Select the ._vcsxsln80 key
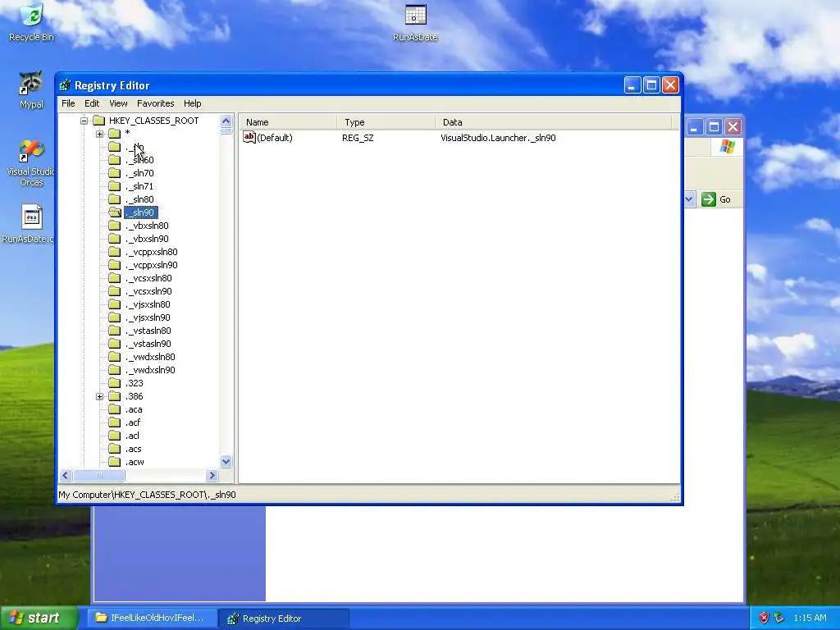Image resolution: width=840 pixels, height=630 pixels. click(148, 278)
